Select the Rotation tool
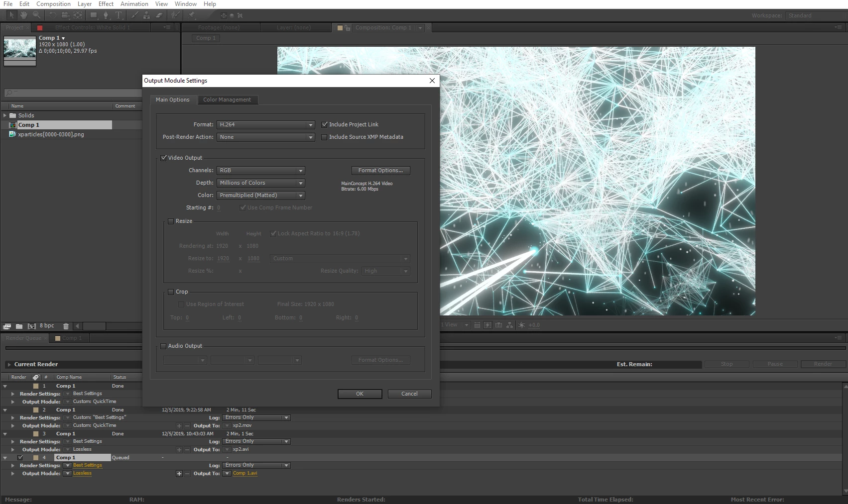 pyautogui.click(x=52, y=15)
